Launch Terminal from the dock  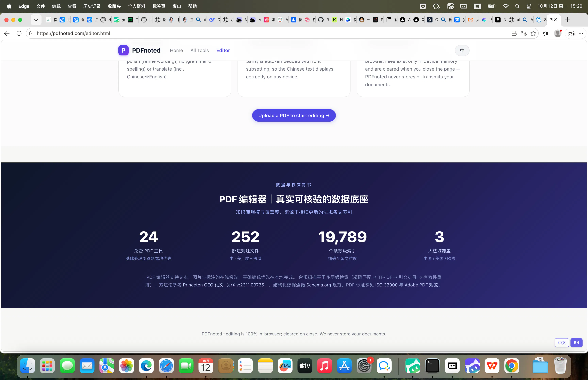[432, 366]
